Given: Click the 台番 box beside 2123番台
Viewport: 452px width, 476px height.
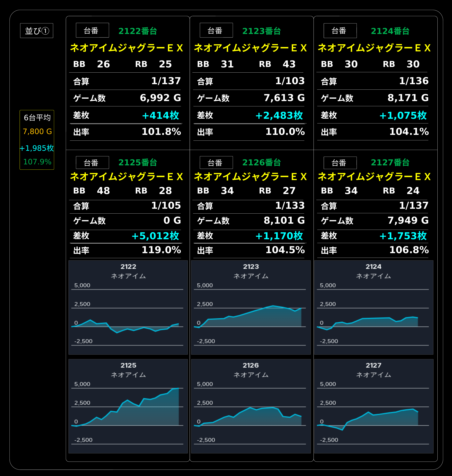Looking at the screenshot, I should click(216, 30).
